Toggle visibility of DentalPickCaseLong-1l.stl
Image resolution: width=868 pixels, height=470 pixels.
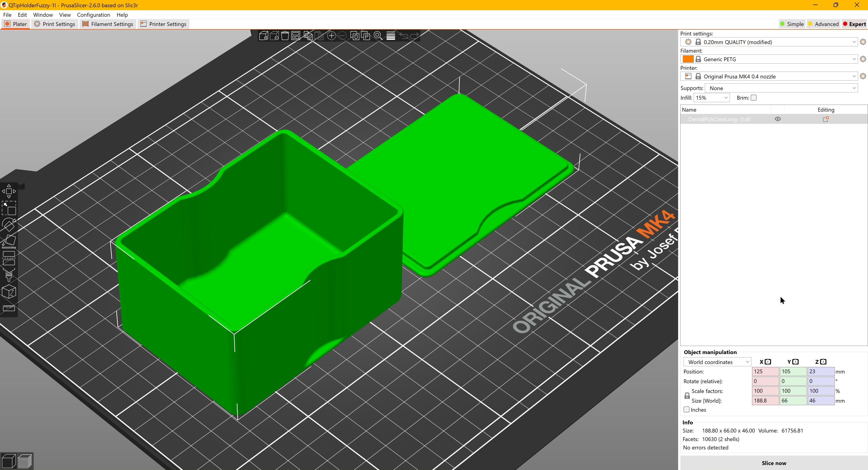778,119
